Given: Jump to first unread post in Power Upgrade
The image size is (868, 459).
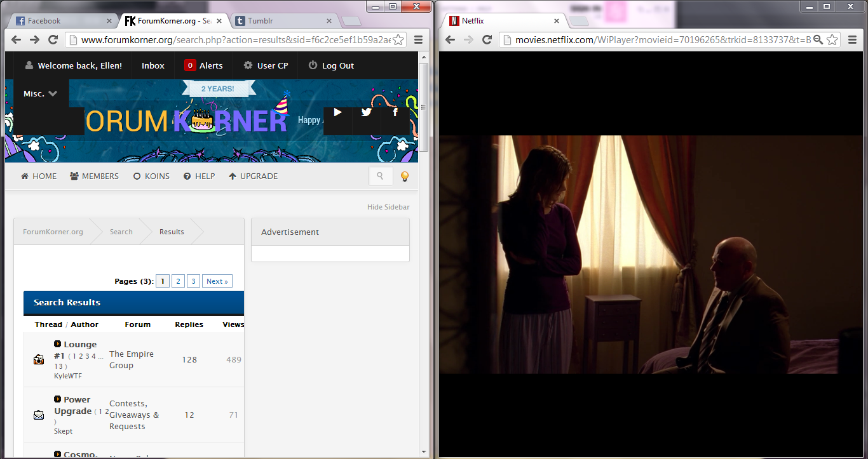Looking at the screenshot, I should 58,399.
